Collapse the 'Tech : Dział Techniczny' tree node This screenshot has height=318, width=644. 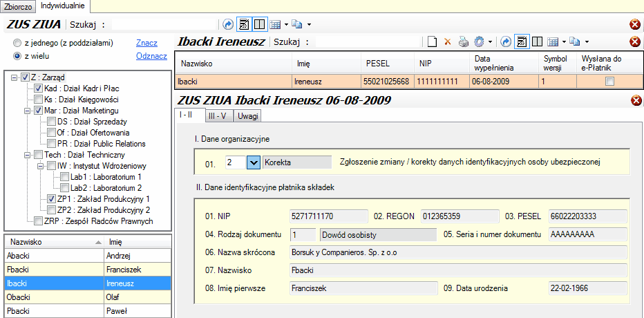[27, 154]
